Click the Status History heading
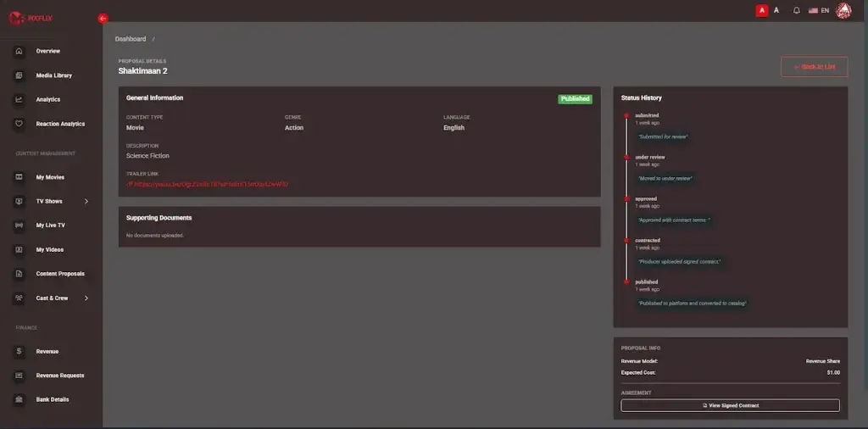Viewport: 868px width, 429px height. click(641, 98)
